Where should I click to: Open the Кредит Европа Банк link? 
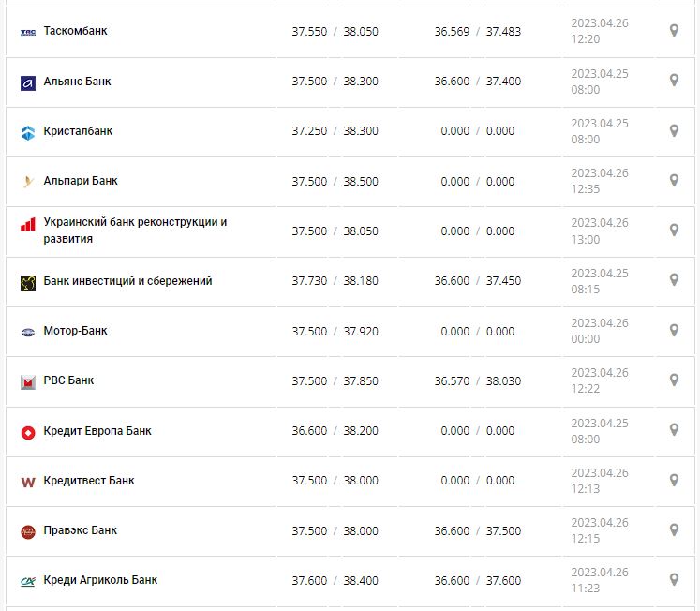click(97, 431)
